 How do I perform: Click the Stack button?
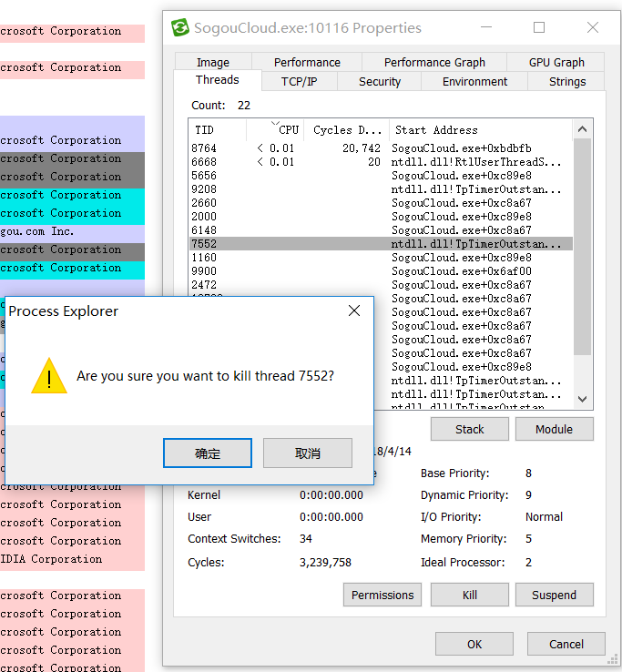[469, 429]
